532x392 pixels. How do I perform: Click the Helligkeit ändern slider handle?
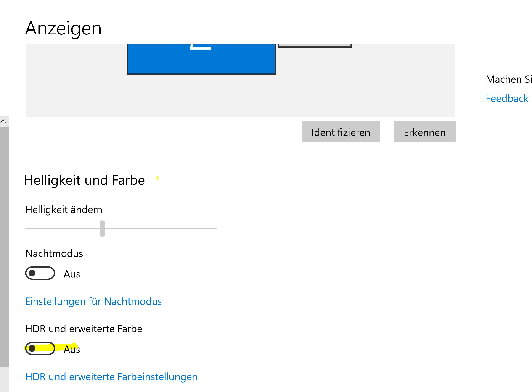(102, 228)
